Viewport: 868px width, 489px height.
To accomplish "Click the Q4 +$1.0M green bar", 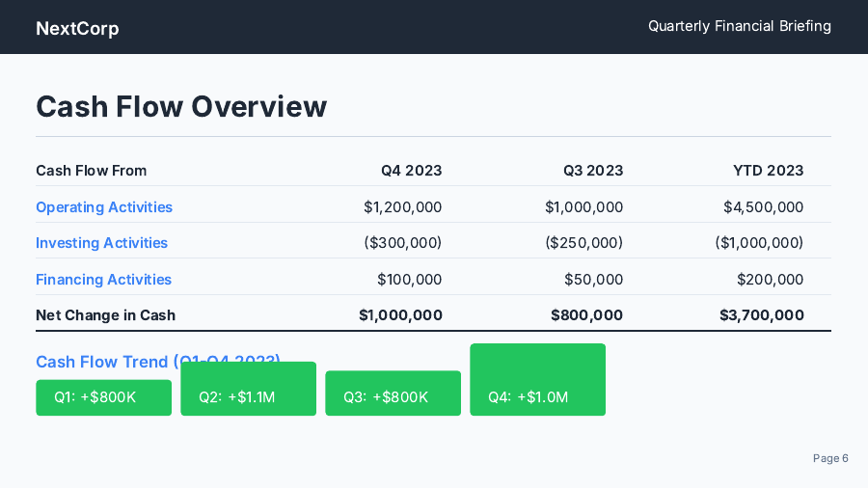I will (537, 380).
